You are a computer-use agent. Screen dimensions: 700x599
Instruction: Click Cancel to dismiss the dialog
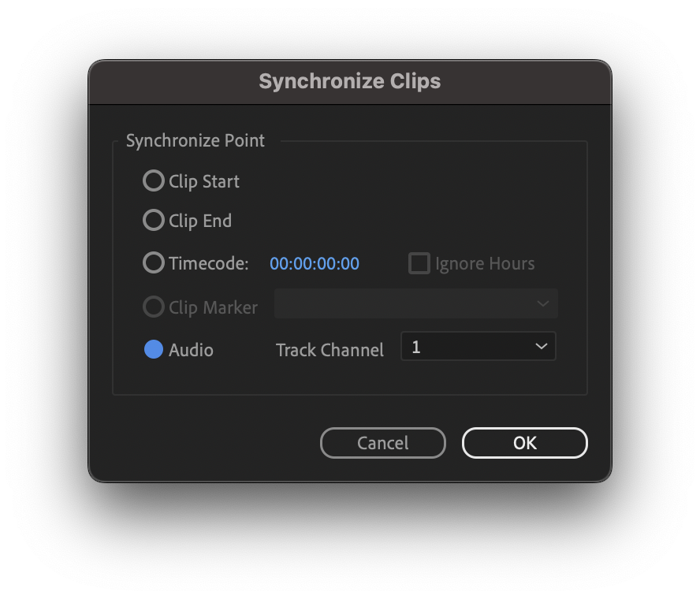[383, 443]
